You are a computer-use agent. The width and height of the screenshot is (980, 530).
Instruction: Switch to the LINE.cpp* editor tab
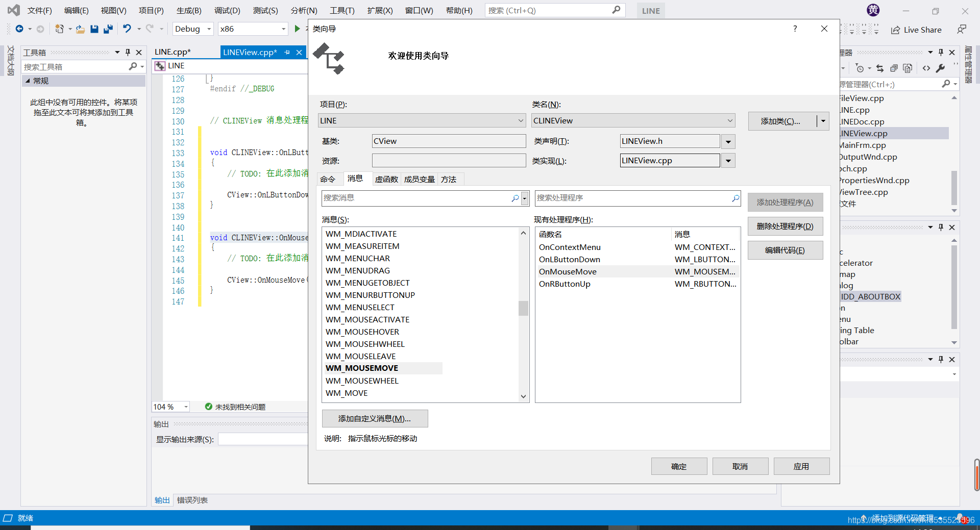(x=173, y=52)
